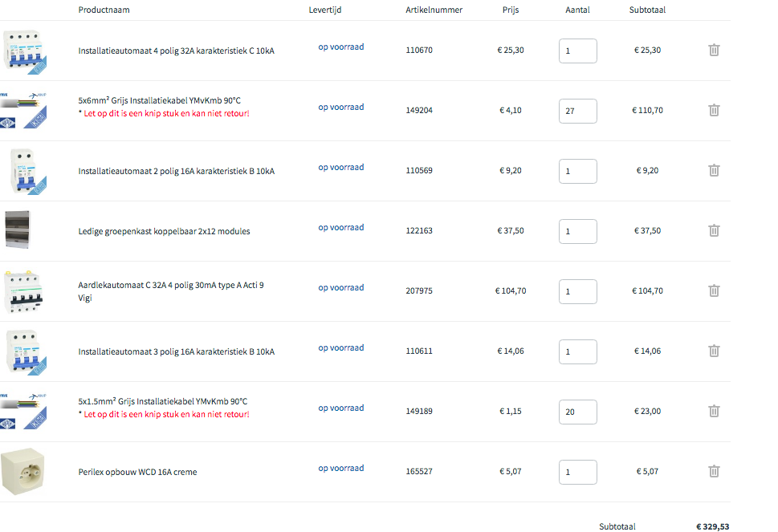Select the quantity box for Ledige groepenkast
778x532 pixels.
click(577, 231)
